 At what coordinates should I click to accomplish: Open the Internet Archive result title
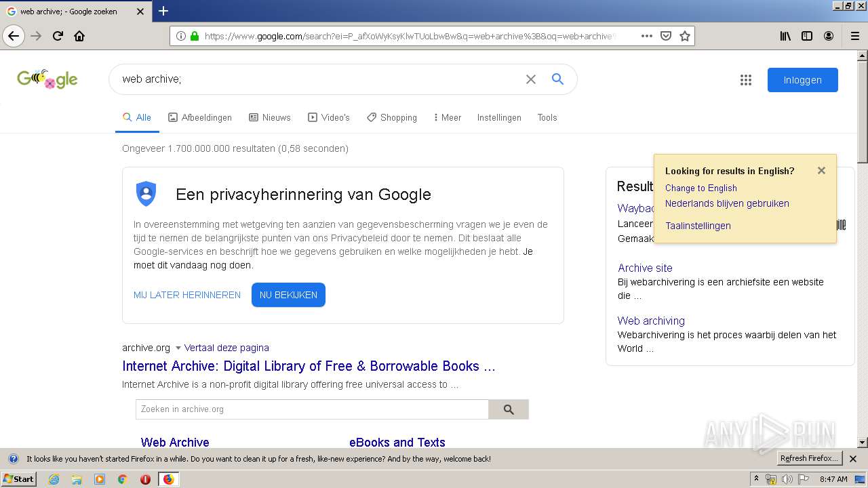pos(309,366)
